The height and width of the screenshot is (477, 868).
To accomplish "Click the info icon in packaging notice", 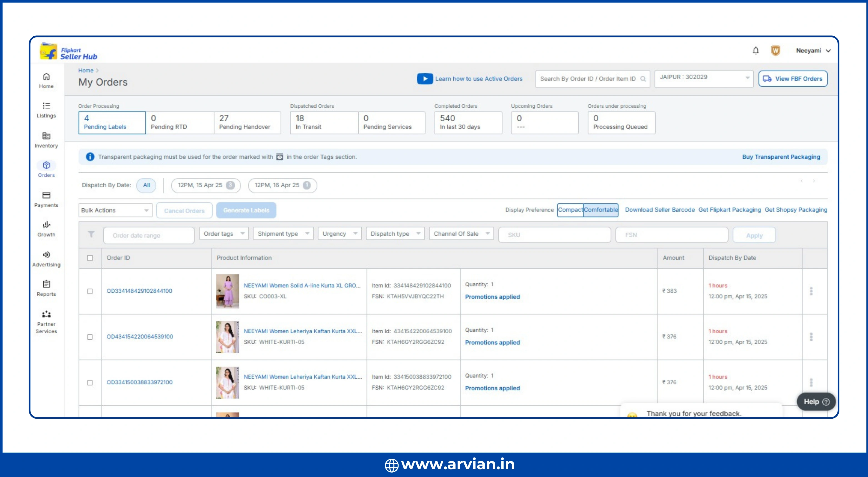I will 90,157.
